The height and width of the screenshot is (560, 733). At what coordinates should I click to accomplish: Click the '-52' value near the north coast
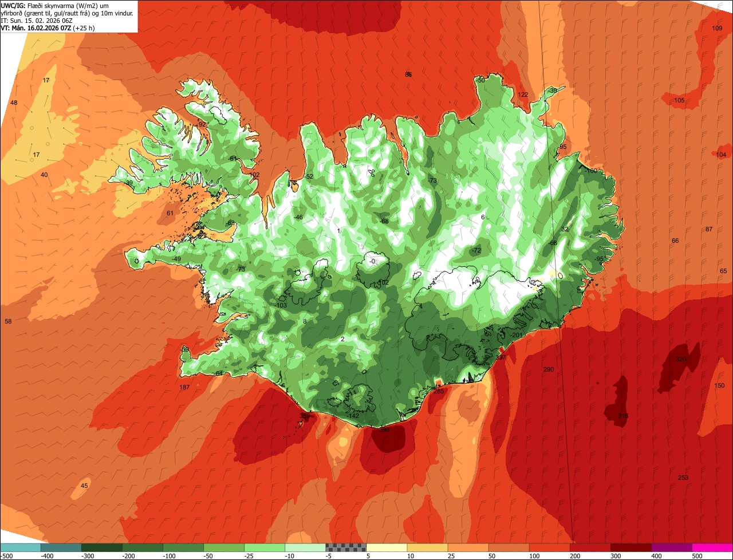tap(309, 176)
